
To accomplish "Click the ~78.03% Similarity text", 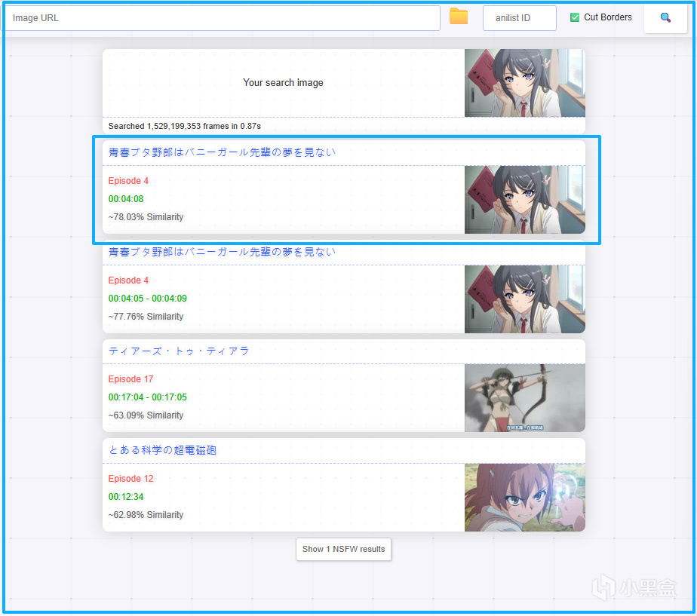I will point(146,217).
